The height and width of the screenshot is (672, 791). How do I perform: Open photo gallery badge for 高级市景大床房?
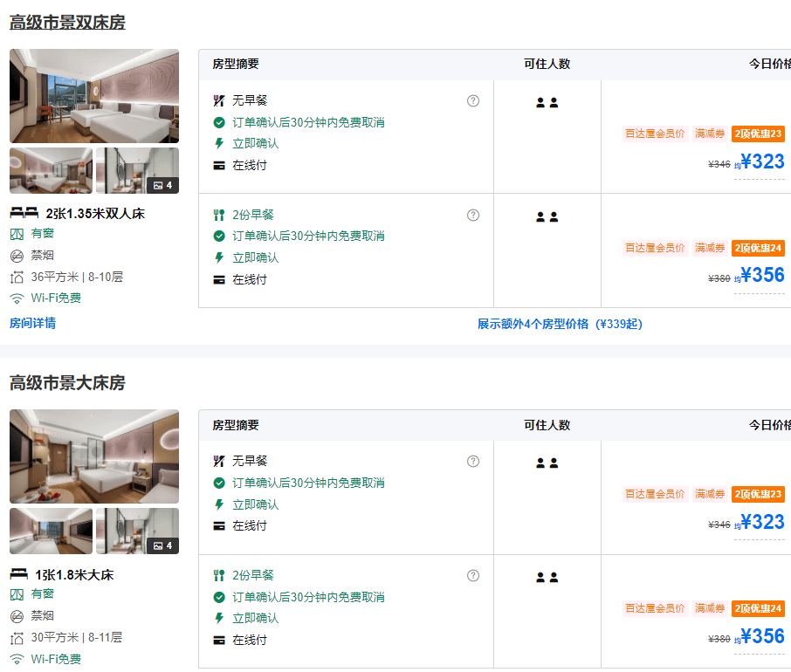tap(163, 545)
